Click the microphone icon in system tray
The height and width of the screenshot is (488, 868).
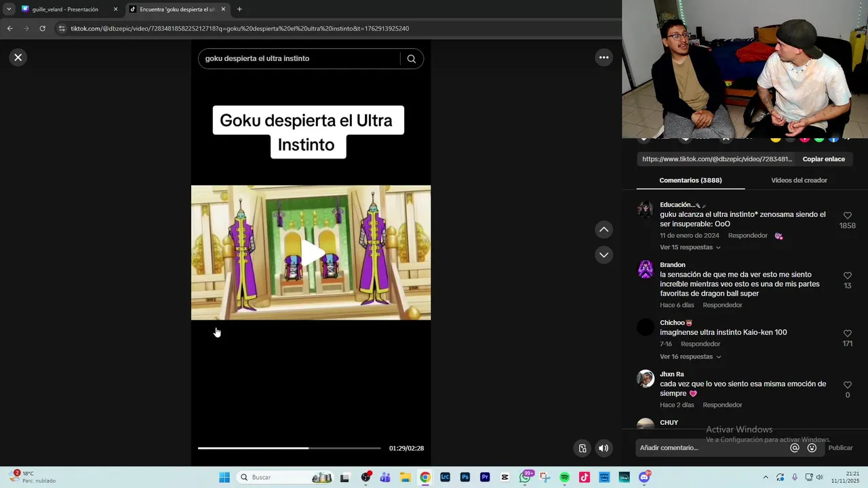(795, 477)
